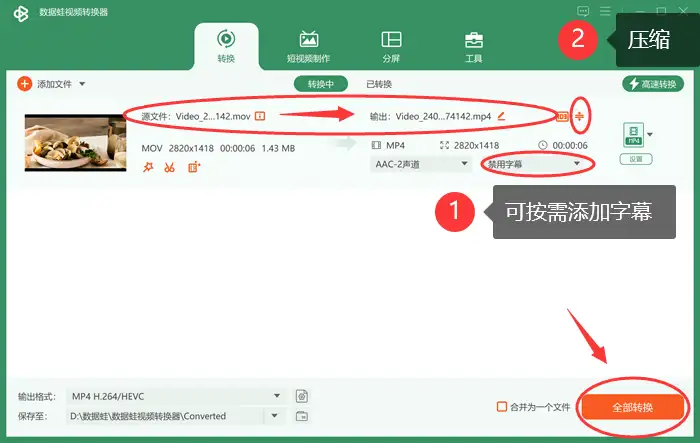This screenshot has height=443, width=700.
Task: Click the source size 1.43 MB
Action: [278, 148]
